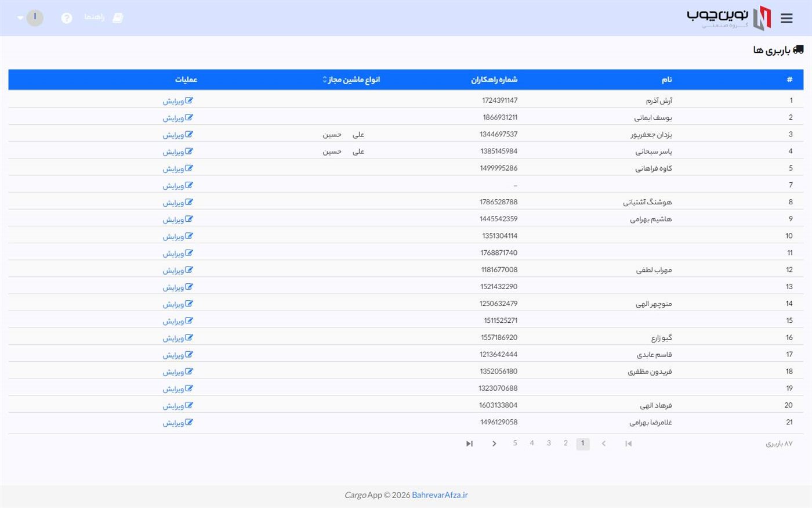Click the Novin Choob logo
This screenshot has width=812, height=508.
point(730,18)
